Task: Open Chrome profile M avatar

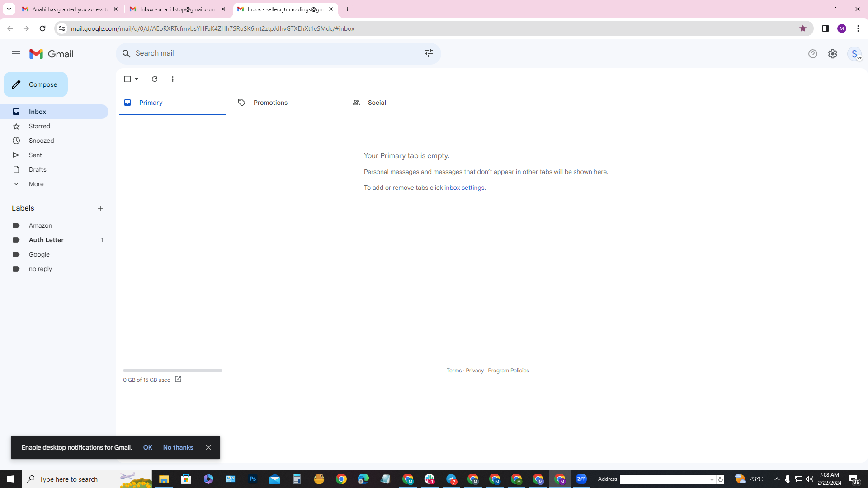Action: coord(842,28)
